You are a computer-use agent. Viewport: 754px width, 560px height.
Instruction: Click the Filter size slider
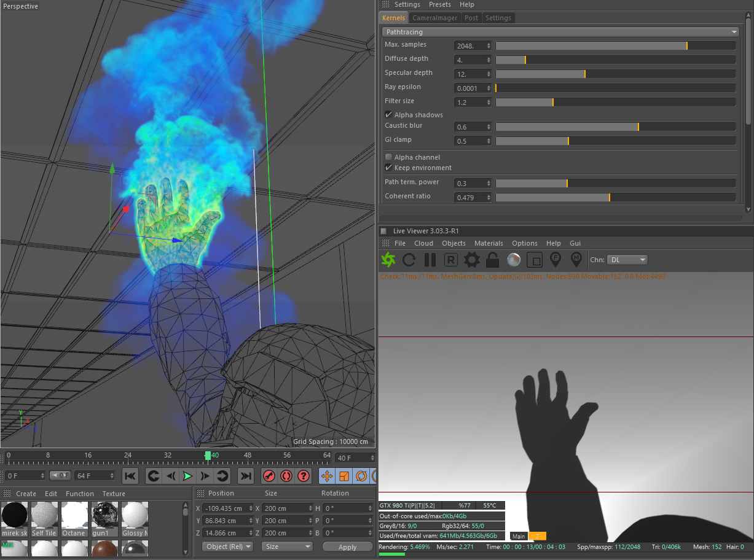pos(616,102)
